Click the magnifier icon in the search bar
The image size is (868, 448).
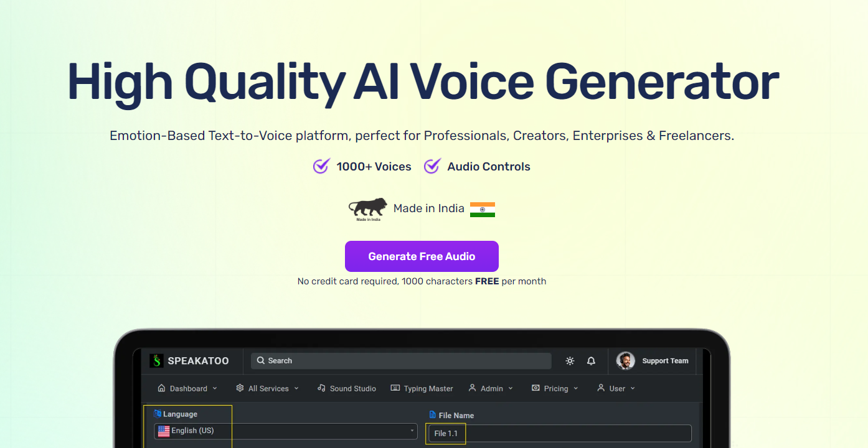tap(262, 361)
